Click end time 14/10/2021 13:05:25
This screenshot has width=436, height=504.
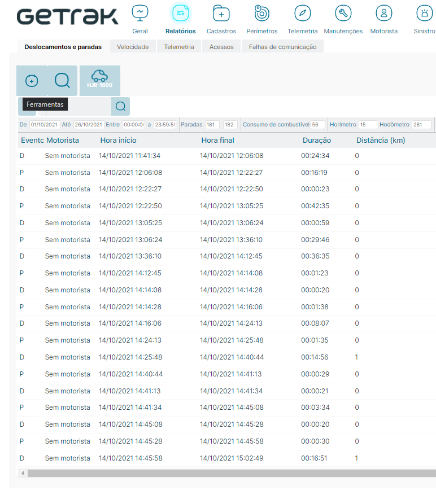coord(231,206)
